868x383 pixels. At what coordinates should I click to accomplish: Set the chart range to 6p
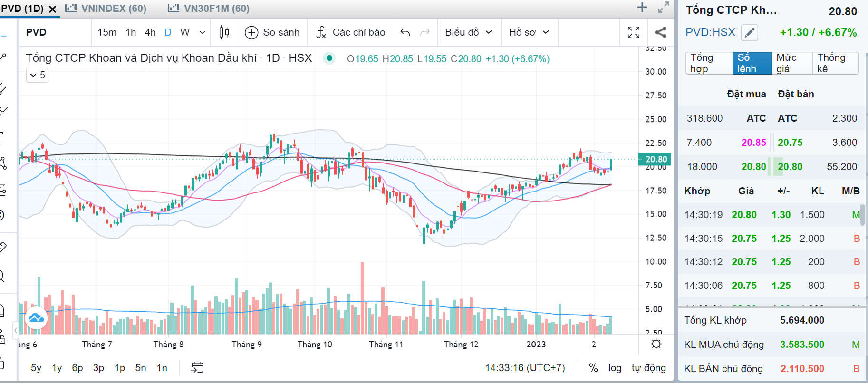pyautogui.click(x=77, y=368)
